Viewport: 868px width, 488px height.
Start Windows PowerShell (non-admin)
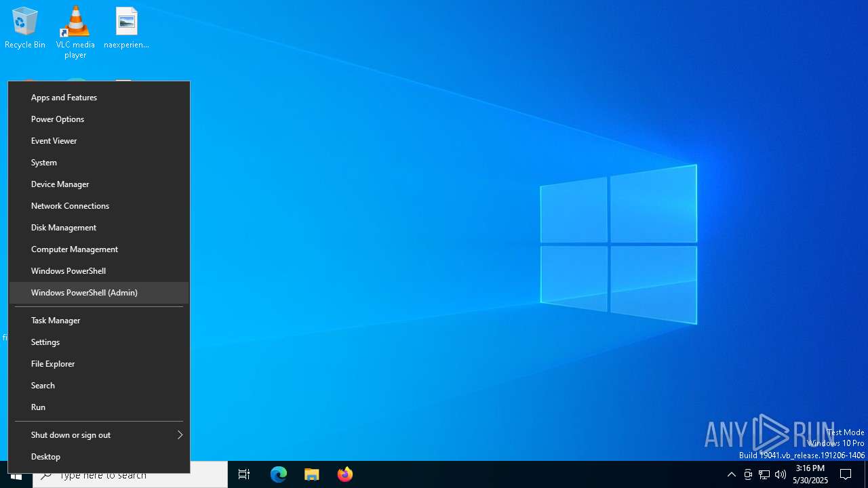pos(99,271)
